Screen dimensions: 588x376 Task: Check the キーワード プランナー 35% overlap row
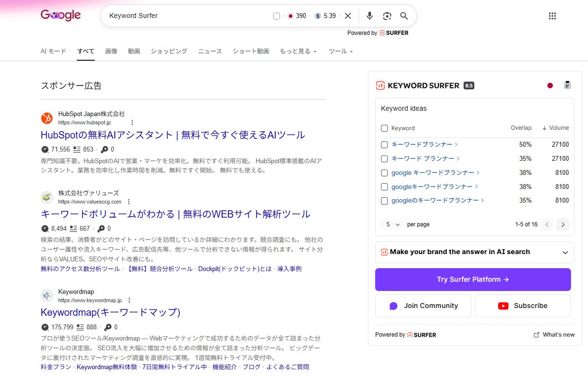tap(384, 159)
